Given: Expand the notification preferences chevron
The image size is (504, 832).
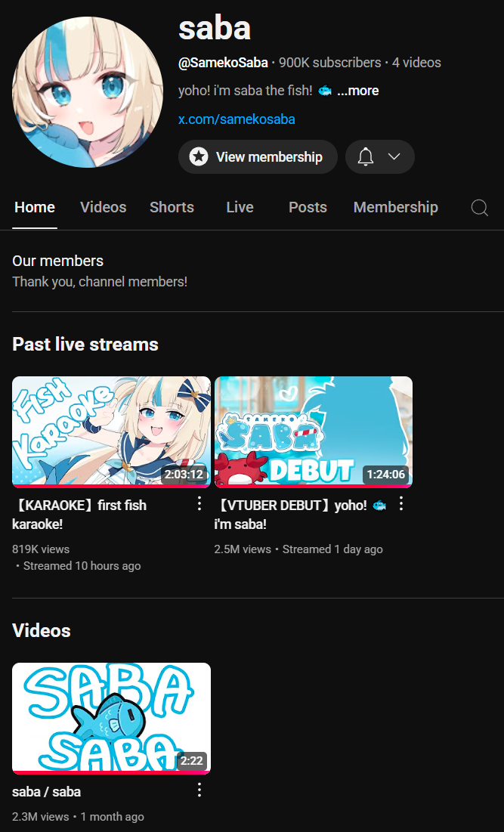Looking at the screenshot, I should click(x=394, y=156).
